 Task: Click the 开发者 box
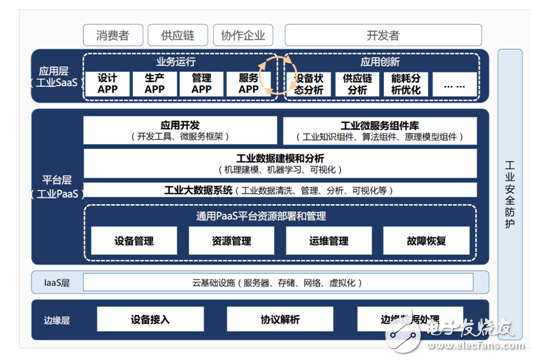pyautogui.click(x=383, y=35)
